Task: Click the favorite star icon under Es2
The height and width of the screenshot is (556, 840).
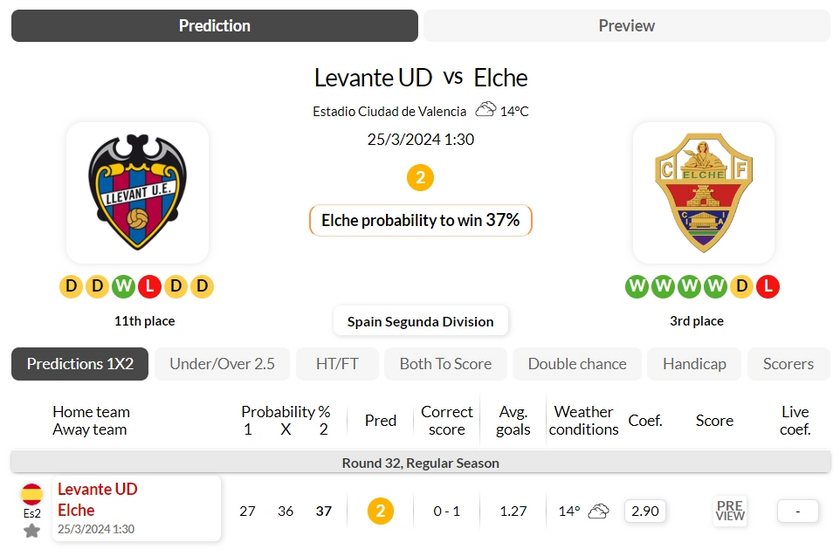Action: click(x=32, y=531)
